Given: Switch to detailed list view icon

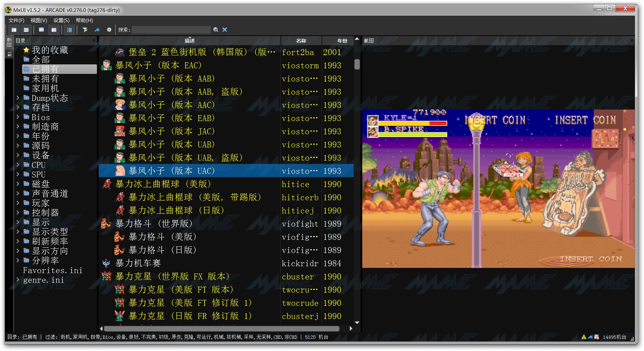Looking at the screenshot, I should click(x=41, y=30).
